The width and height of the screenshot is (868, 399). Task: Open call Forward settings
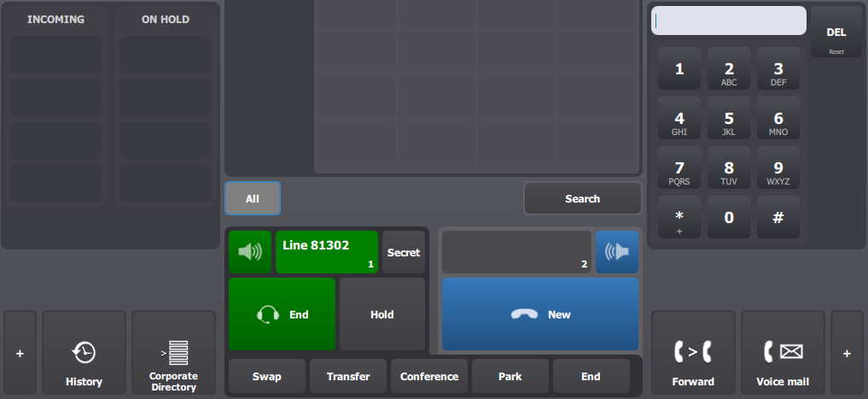click(x=693, y=353)
